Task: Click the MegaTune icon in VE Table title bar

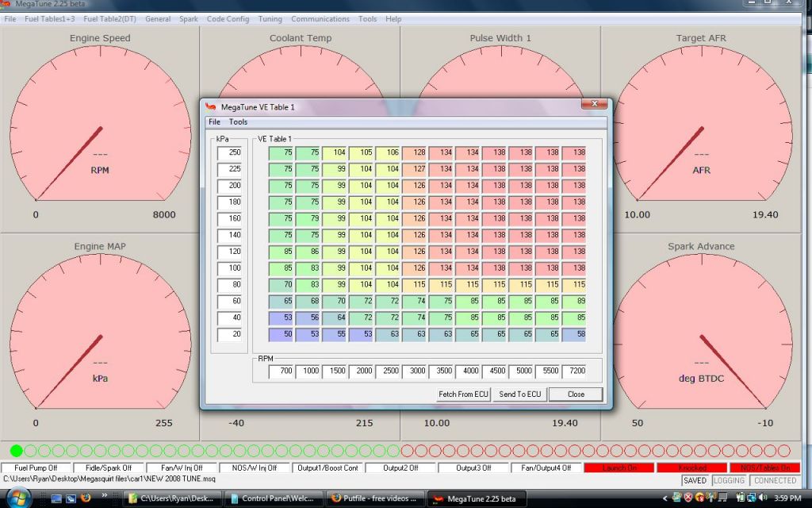Action: coord(210,106)
